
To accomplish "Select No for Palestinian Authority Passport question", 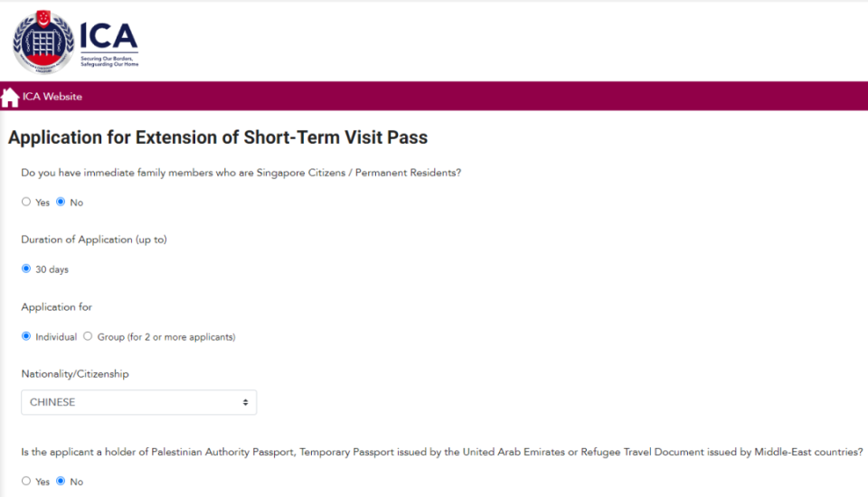I will pos(61,482).
